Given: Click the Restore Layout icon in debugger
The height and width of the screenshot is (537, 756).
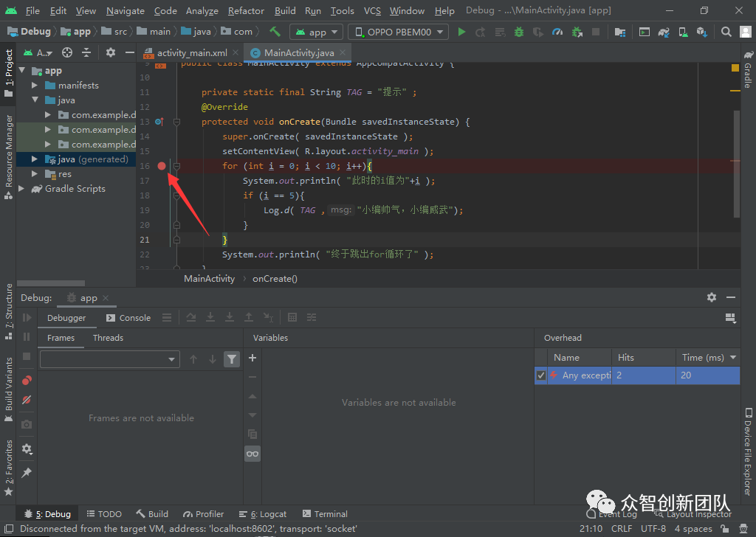Looking at the screenshot, I should tap(730, 317).
